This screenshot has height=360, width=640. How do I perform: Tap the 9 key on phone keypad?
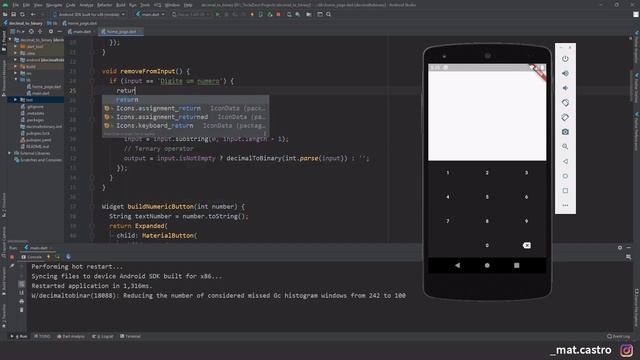[x=526, y=221]
